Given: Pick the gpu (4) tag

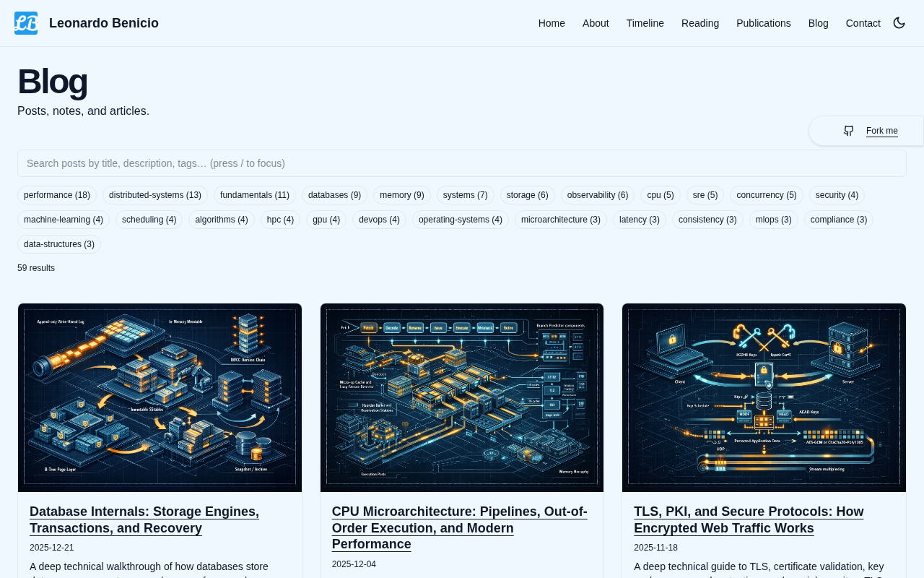Looking at the screenshot, I should 326,220.
